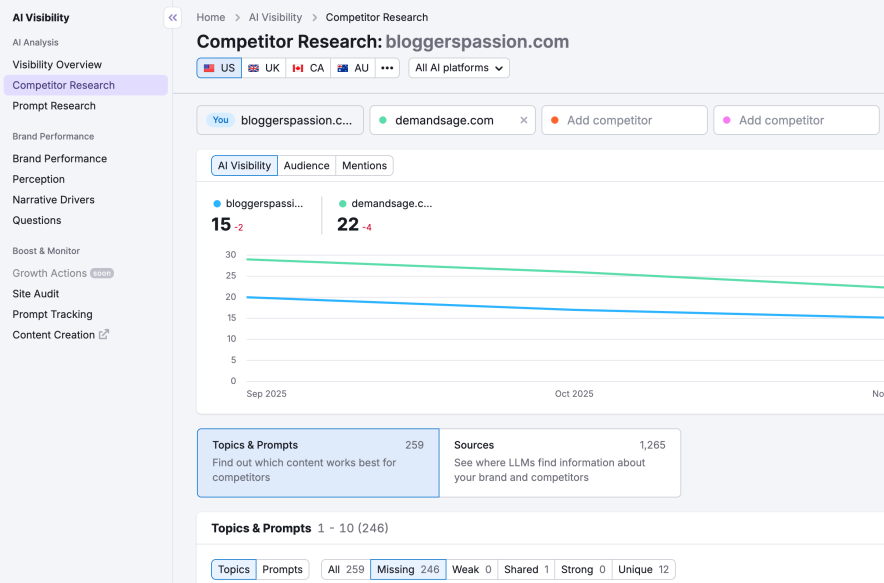The height and width of the screenshot is (583, 884).
Task: Select the Topics & Prompts card
Action: [317, 462]
